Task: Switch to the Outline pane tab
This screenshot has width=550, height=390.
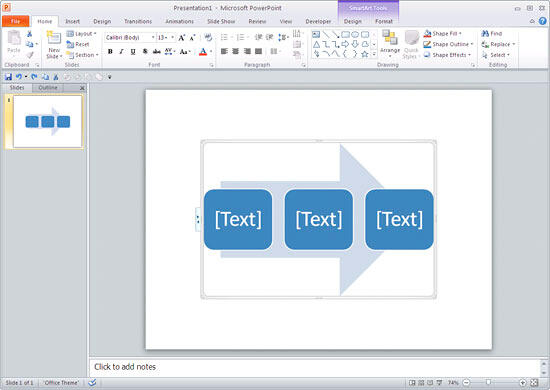Action: pos(48,88)
